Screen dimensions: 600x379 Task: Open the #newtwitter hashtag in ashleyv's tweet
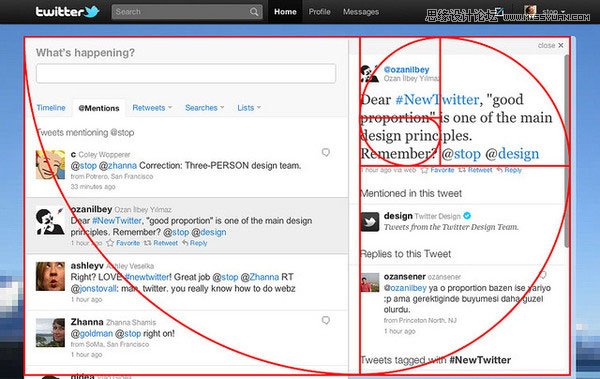click(147, 277)
